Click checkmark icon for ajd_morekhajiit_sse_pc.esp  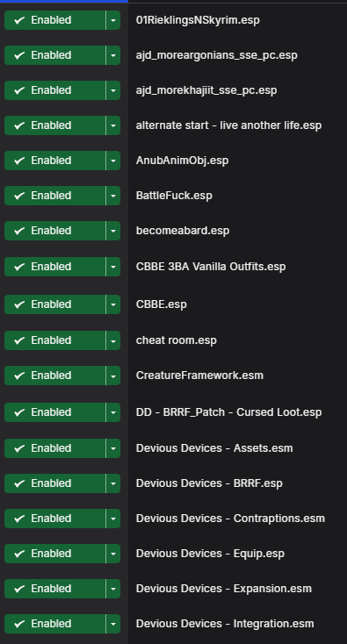pyautogui.click(x=19, y=90)
